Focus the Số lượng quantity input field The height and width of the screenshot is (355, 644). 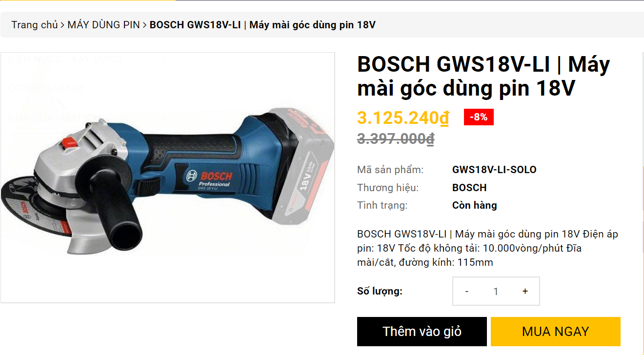click(496, 291)
